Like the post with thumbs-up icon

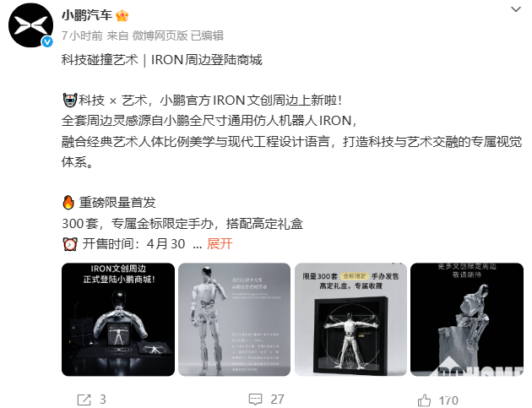coord(424,400)
